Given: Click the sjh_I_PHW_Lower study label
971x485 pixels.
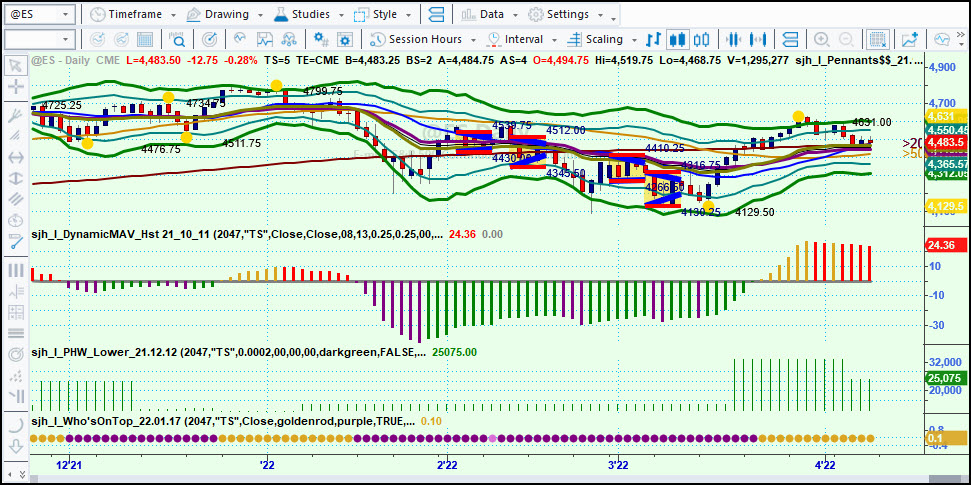Looking at the screenshot, I should [229, 352].
